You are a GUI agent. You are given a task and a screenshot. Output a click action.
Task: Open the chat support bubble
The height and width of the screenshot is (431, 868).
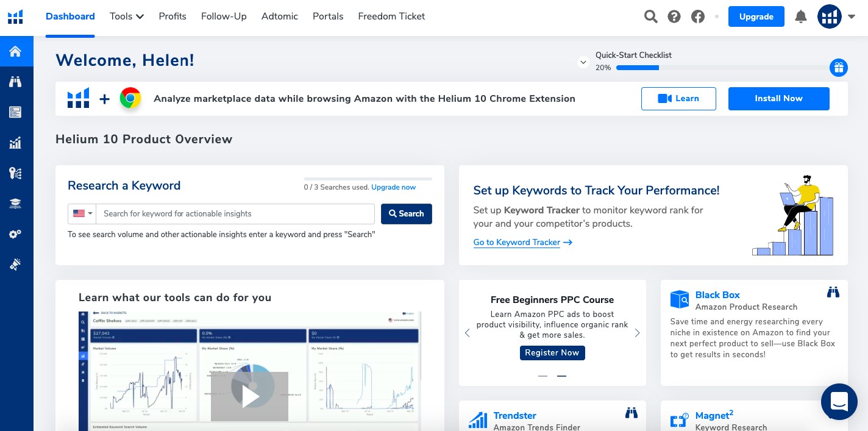[x=839, y=402]
